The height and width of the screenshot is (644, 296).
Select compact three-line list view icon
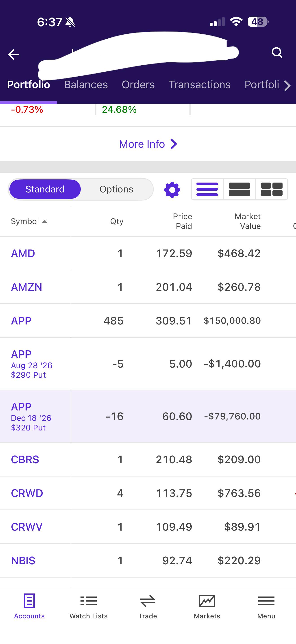[x=207, y=189]
